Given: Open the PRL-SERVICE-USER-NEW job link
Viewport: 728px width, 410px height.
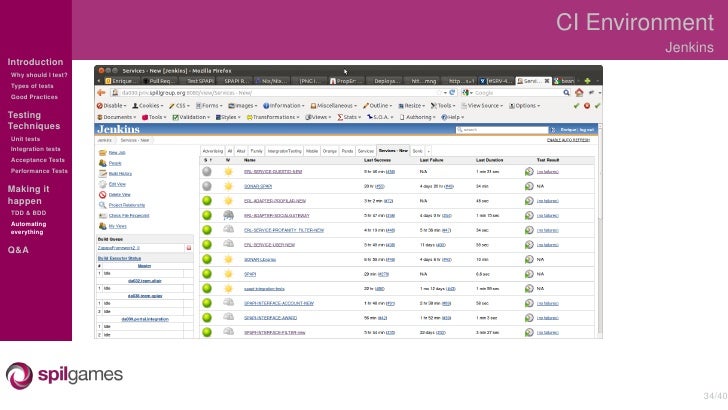Looking at the screenshot, I should pyautogui.click(x=269, y=245).
